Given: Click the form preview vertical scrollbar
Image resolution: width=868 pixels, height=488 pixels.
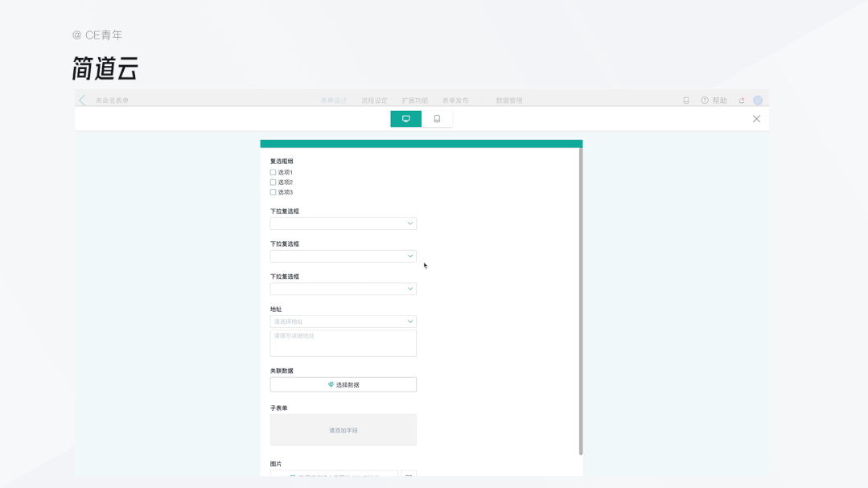Looking at the screenshot, I should [x=581, y=301].
